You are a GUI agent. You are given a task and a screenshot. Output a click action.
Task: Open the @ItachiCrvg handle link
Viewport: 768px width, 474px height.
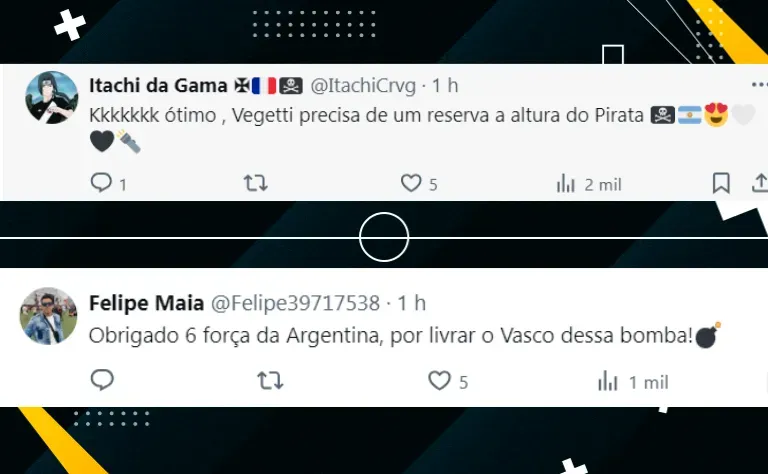363,86
